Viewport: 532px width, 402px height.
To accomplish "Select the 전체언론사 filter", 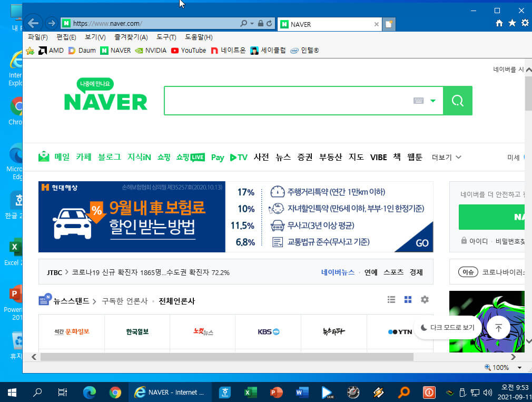I will (177, 301).
